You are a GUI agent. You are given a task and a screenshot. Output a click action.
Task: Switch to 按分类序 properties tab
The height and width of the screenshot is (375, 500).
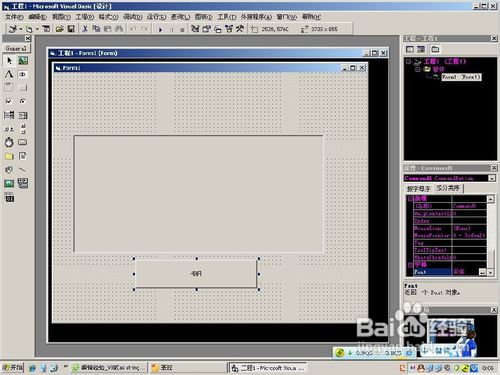pyautogui.click(x=448, y=188)
